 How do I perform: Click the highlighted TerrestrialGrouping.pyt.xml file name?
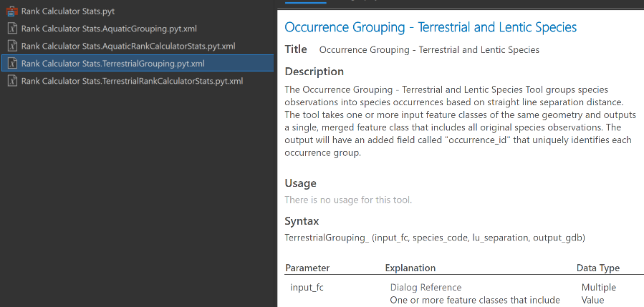112,63
